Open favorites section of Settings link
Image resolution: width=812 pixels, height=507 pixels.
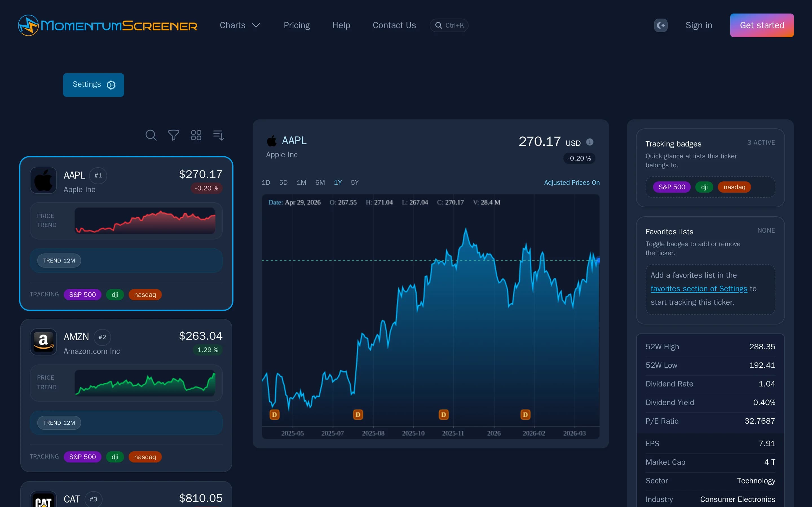tap(699, 289)
